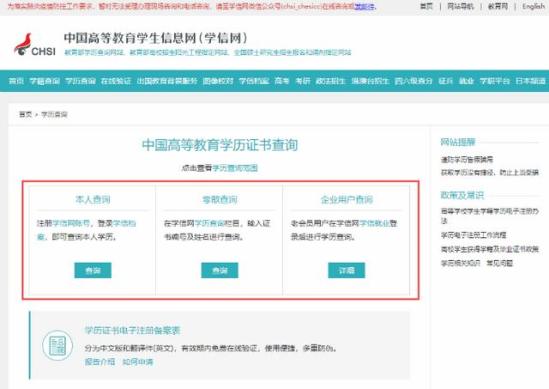Open 四六级查分 in the navigation bar
This screenshot has height=389, width=549.
coord(414,81)
